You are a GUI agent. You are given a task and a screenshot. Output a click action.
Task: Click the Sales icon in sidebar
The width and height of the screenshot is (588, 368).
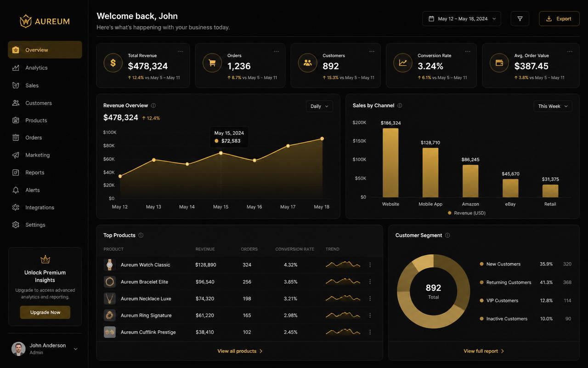point(16,85)
